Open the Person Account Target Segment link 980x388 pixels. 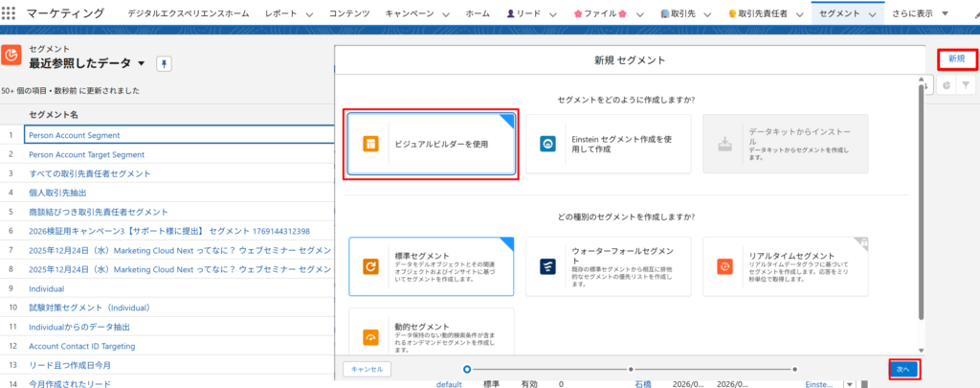point(87,154)
